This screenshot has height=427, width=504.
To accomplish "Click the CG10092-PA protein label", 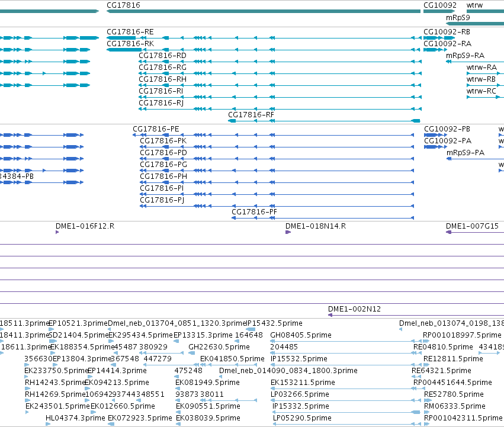I will [x=448, y=141].
